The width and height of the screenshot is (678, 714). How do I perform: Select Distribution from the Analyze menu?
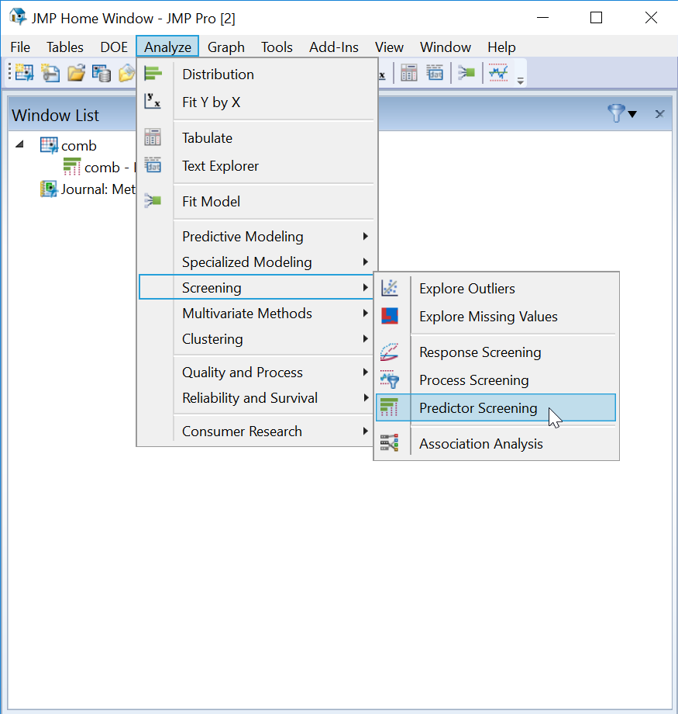point(258,74)
